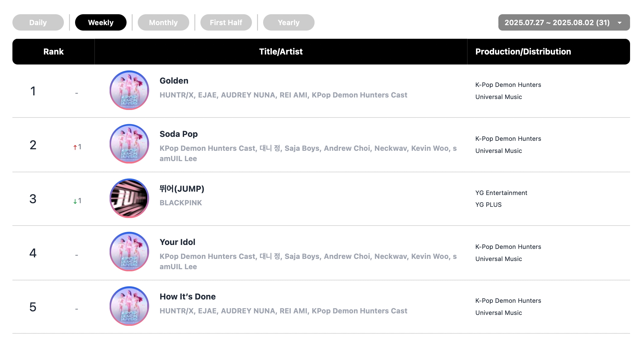Switch to the Yearly chart tab
Image resolution: width=644 pixels, height=337 pixels.
click(289, 22)
